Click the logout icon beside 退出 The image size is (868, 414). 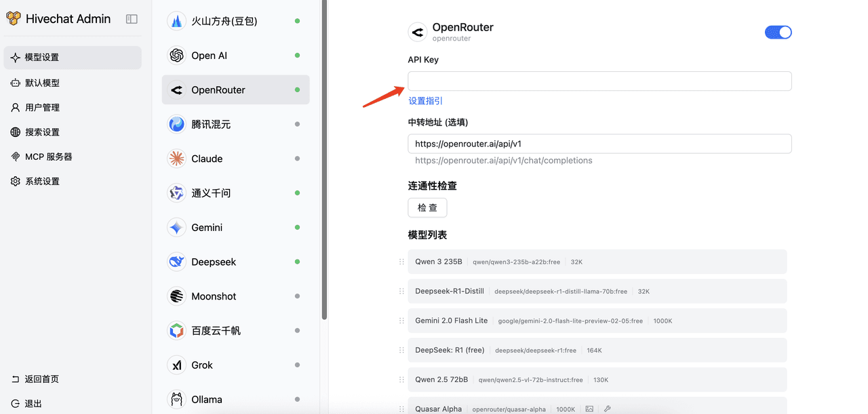[x=15, y=403]
